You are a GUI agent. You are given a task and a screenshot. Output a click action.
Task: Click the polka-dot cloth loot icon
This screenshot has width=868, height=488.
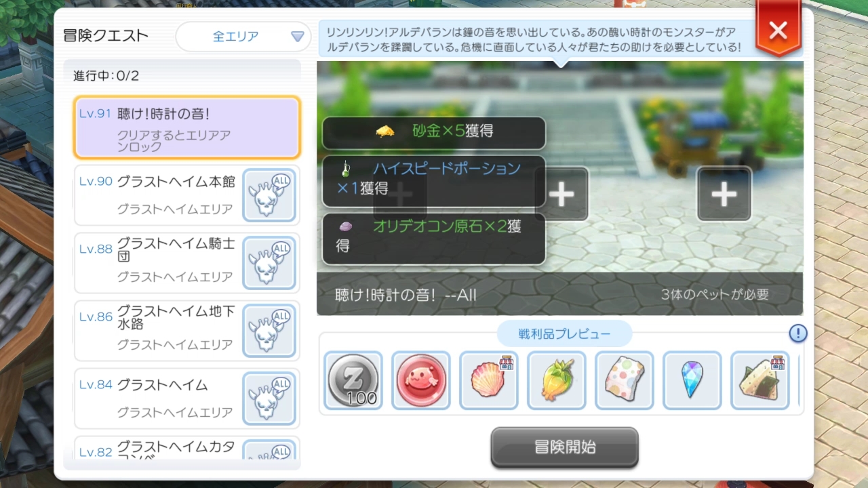point(625,380)
